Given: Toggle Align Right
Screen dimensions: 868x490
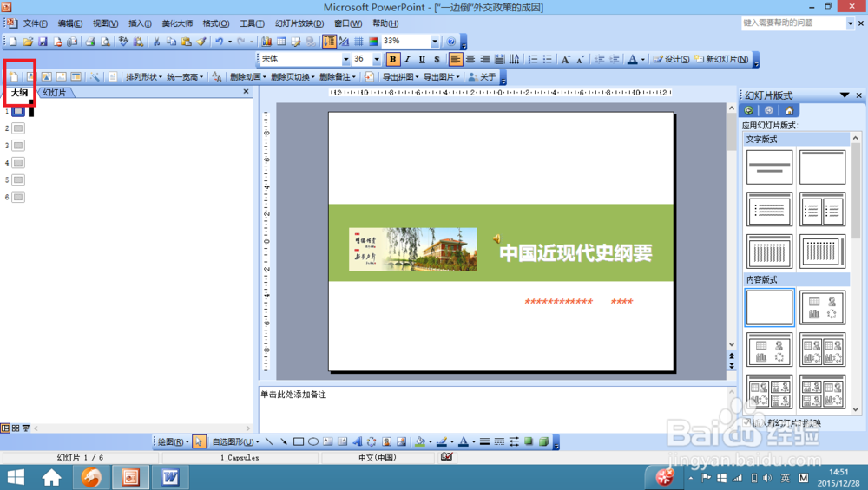Looking at the screenshot, I should coord(485,59).
